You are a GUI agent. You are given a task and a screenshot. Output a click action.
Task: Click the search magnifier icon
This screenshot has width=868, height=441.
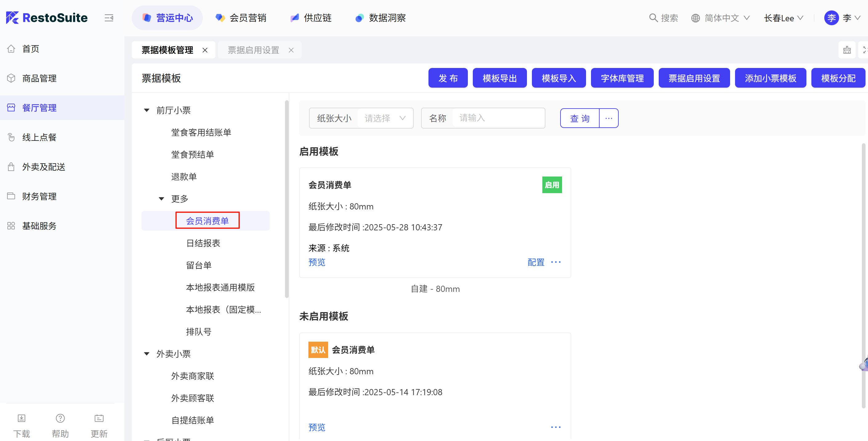click(x=653, y=18)
